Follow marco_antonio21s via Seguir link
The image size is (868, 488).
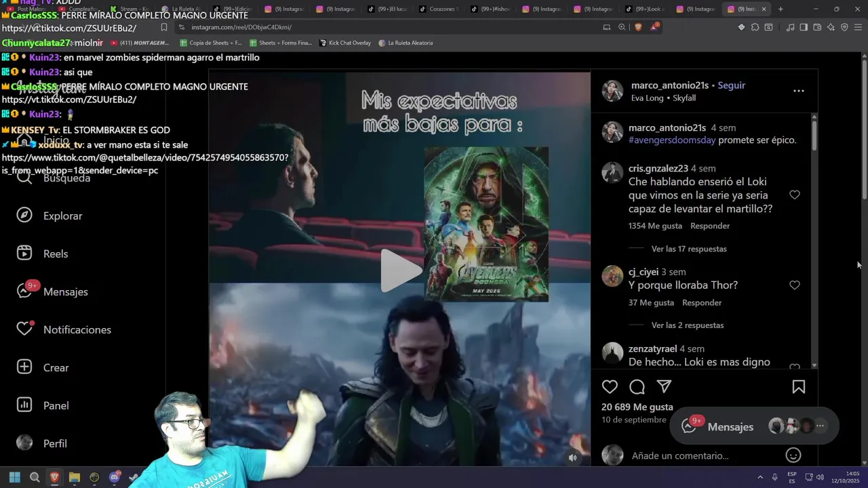coord(731,85)
